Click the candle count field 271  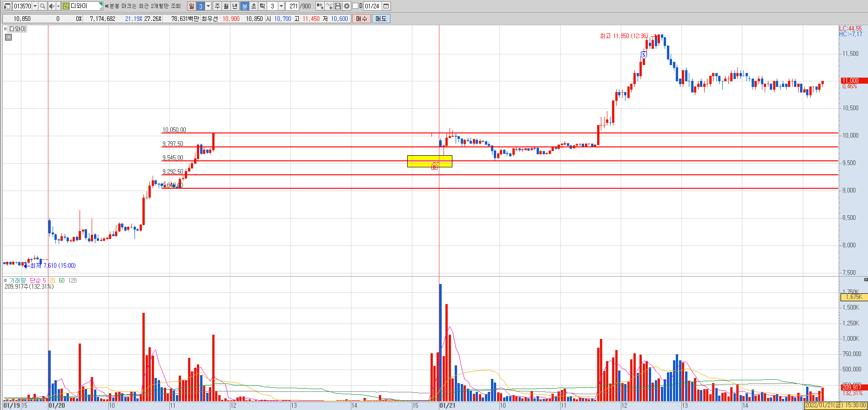(x=293, y=6)
